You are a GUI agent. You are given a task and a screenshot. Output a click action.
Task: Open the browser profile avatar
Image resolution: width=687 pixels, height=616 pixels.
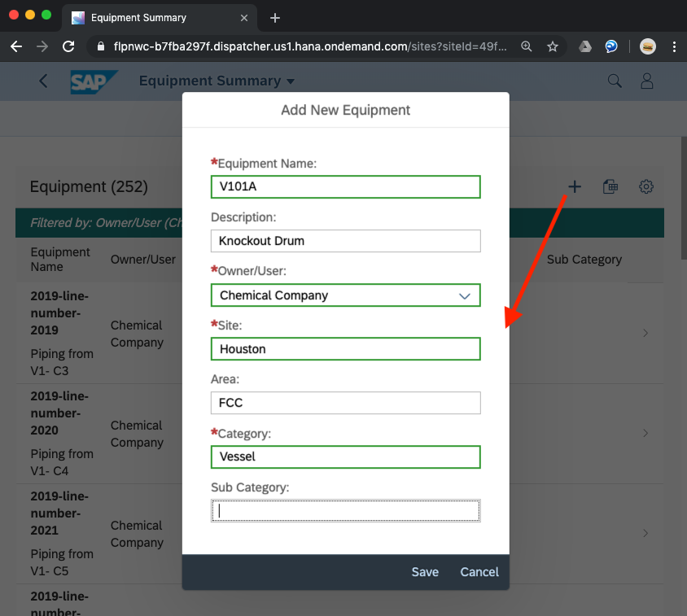648,46
